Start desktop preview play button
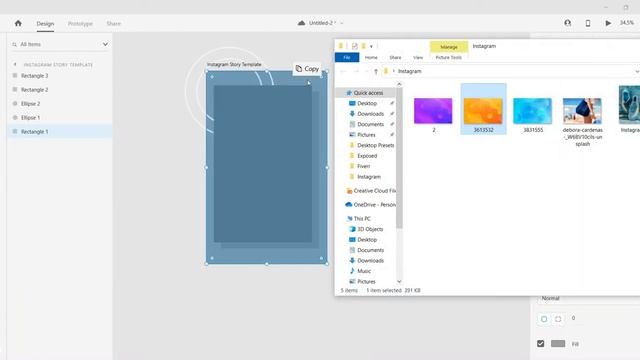The height and width of the screenshot is (360, 640). [608, 23]
